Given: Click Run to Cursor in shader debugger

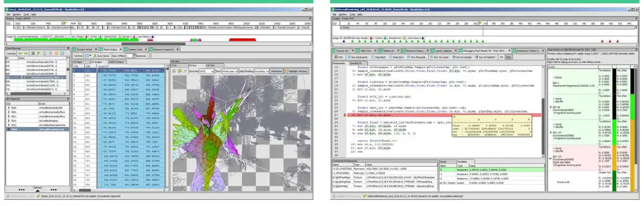Looking at the screenshot, I should [439, 57].
